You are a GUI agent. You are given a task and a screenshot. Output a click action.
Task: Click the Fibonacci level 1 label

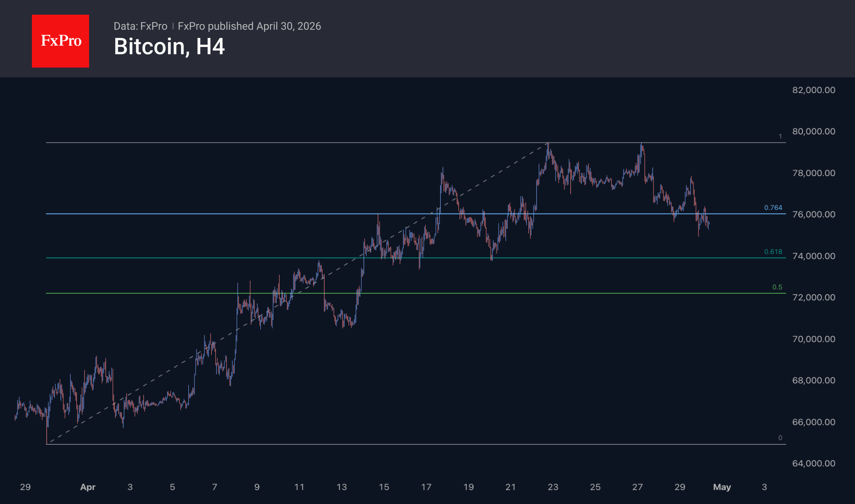pyautogui.click(x=780, y=136)
